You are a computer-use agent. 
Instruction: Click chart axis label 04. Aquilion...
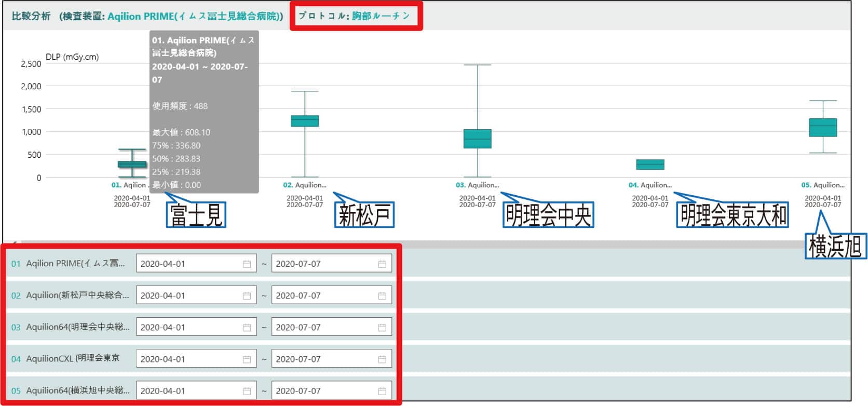pos(650,185)
